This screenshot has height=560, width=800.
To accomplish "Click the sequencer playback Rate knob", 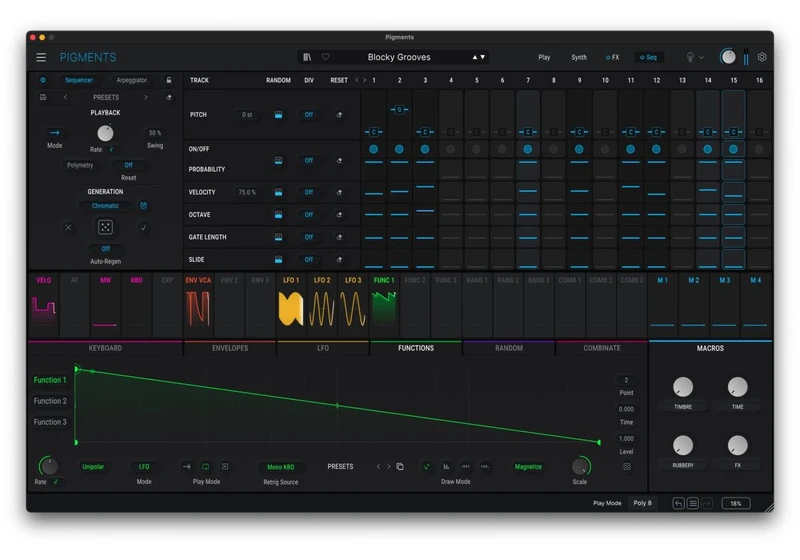I will pos(105,133).
